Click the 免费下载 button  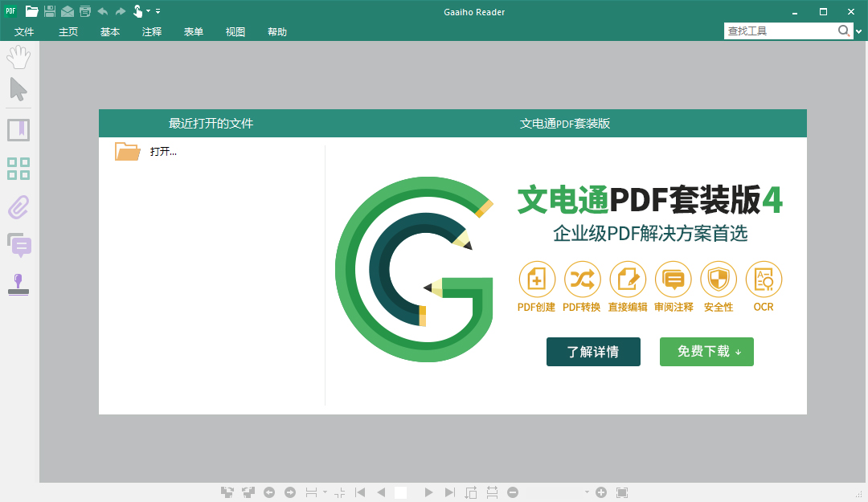pyautogui.click(x=706, y=352)
